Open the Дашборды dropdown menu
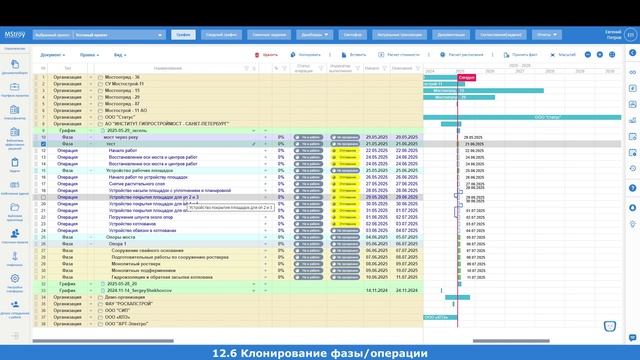Screen dimensions: 640x360 click(x=314, y=35)
